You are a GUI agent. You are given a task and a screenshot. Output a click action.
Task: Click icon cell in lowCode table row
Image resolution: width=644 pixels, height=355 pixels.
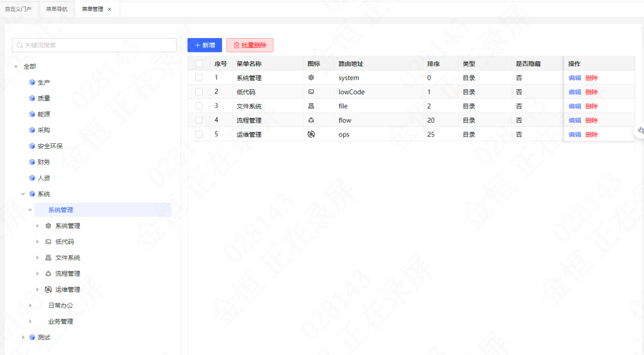point(311,92)
